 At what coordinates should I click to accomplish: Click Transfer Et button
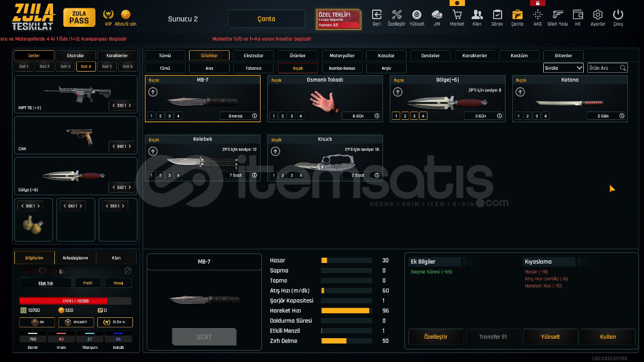click(493, 336)
